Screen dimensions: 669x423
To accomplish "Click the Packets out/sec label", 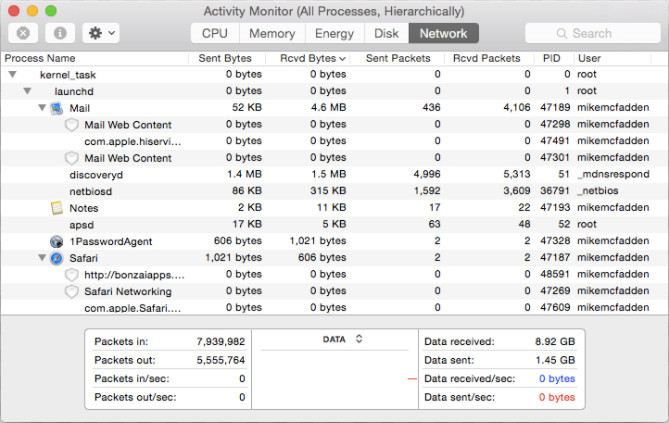I will [135, 397].
